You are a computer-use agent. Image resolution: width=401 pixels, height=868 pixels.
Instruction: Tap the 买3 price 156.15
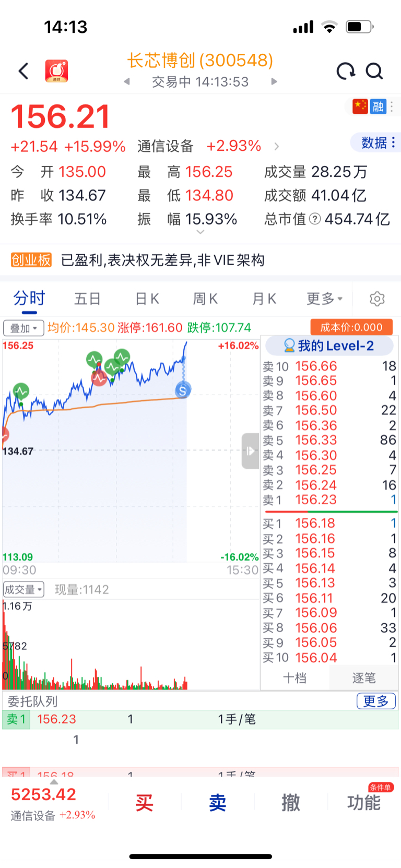pos(315,553)
